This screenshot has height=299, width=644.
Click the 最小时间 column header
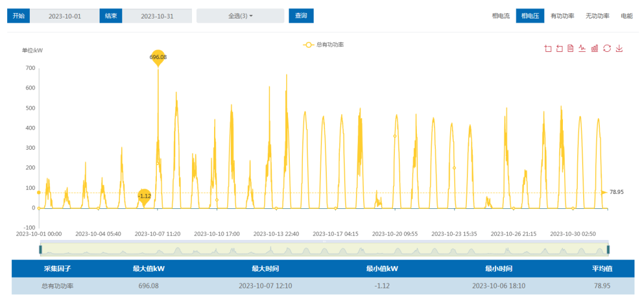(x=498, y=269)
